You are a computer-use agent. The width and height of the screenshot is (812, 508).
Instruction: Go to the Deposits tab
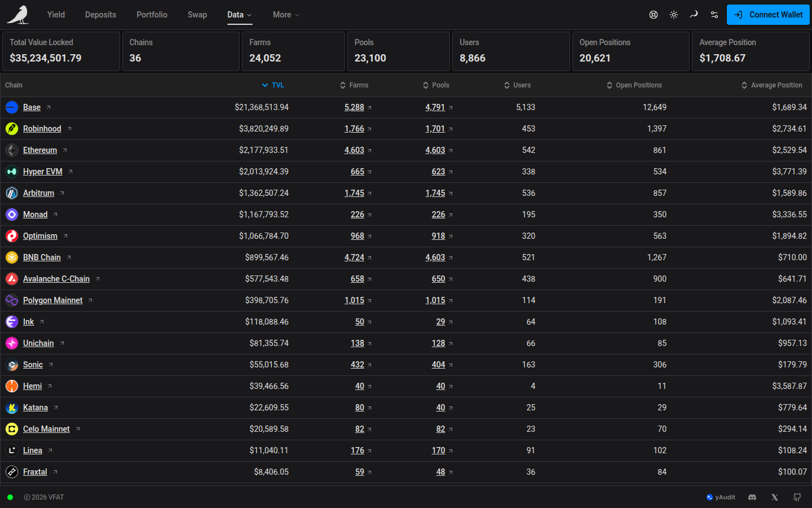(x=100, y=15)
